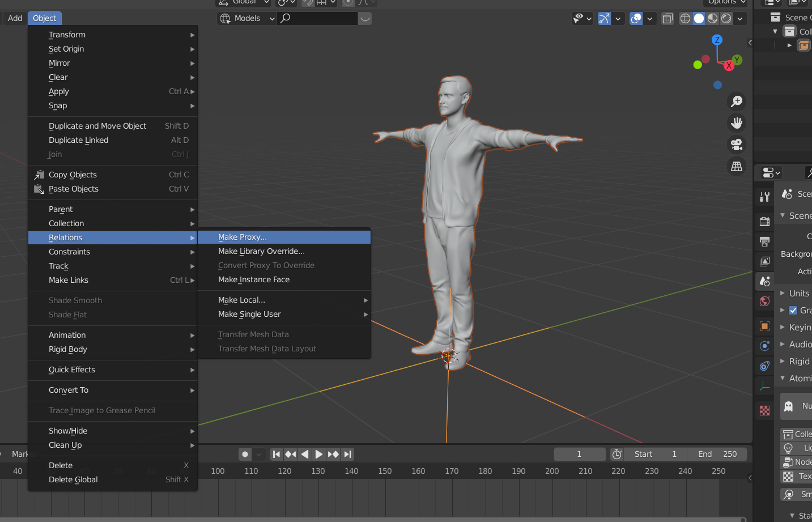Play animation in reverse
The height and width of the screenshot is (522, 812).
[x=305, y=454]
